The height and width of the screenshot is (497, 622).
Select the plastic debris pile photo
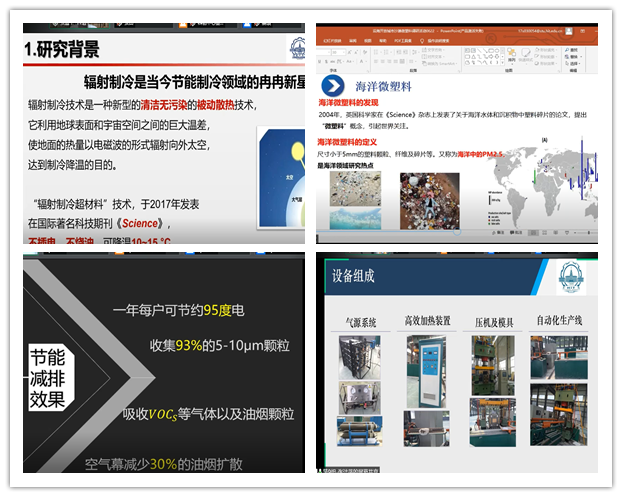[x=430, y=201]
